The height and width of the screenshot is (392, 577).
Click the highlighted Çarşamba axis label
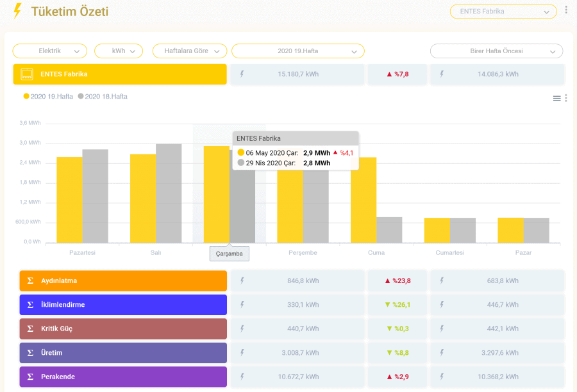pyautogui.click(x=230, y=254)
